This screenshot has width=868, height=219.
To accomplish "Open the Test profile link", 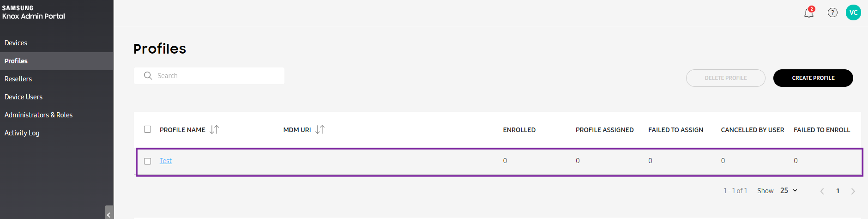I will point(166,161).
